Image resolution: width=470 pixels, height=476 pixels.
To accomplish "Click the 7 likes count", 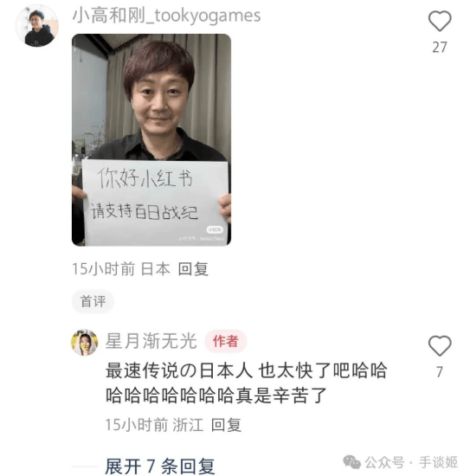I will (440, 372).
